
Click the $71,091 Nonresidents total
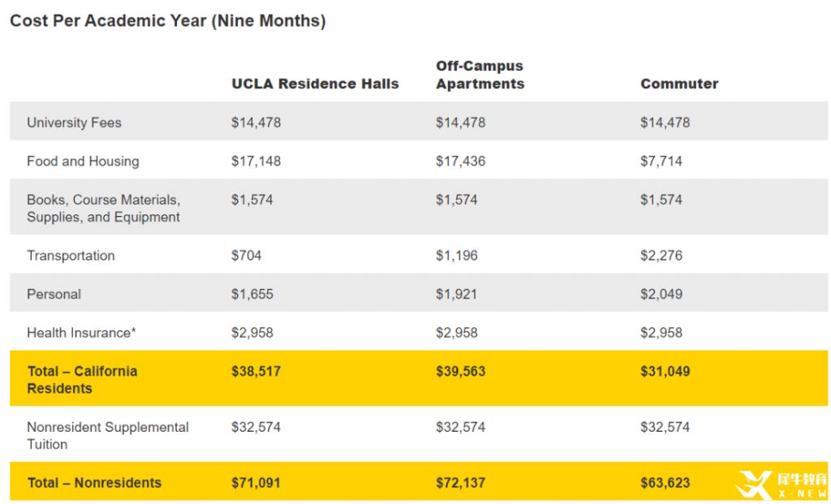point(256,483)
